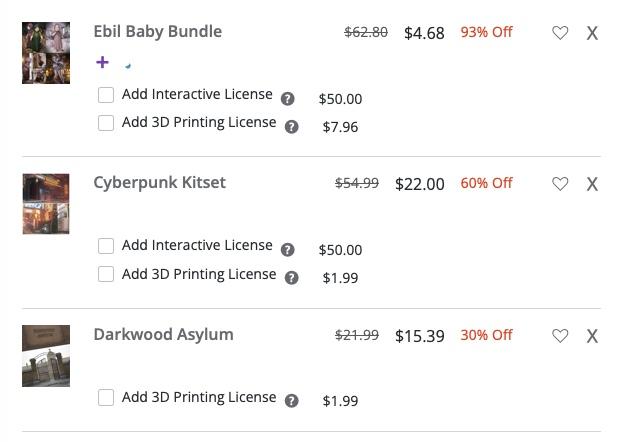Open the Cyberpunk Kitset product page
The image size is (620, 442).
point(159,182)
